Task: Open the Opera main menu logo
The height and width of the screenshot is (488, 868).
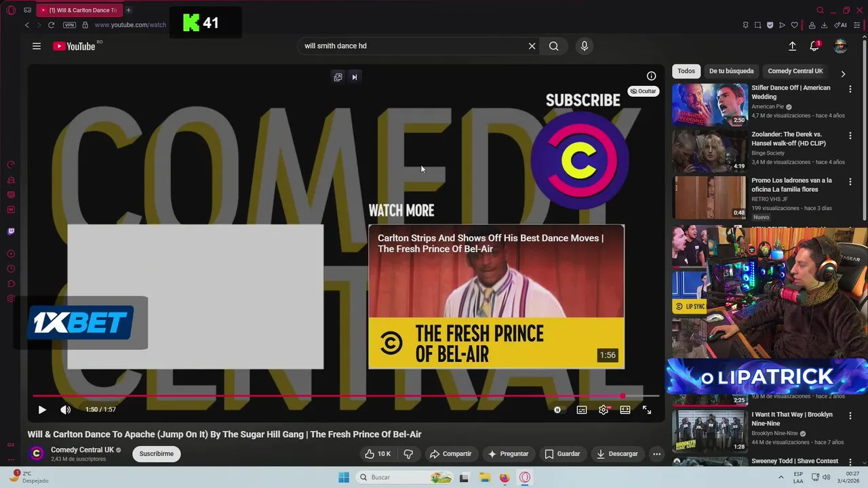Action: (11, 10)
